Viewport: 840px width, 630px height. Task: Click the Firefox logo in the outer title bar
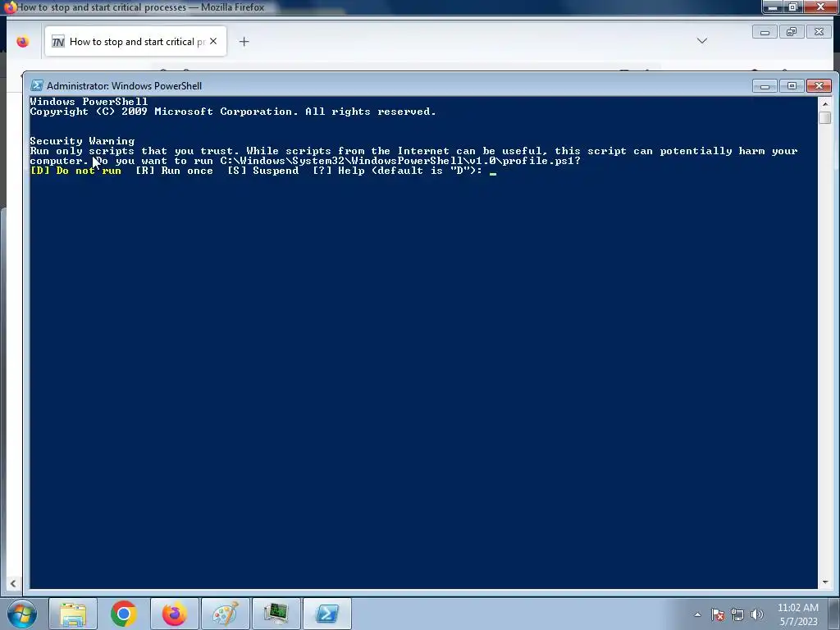point(9,7)
